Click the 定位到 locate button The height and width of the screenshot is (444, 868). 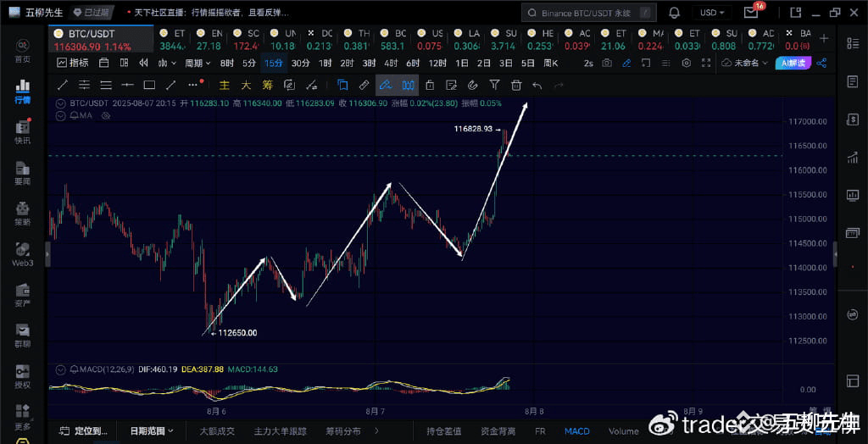tap(86, 430)
